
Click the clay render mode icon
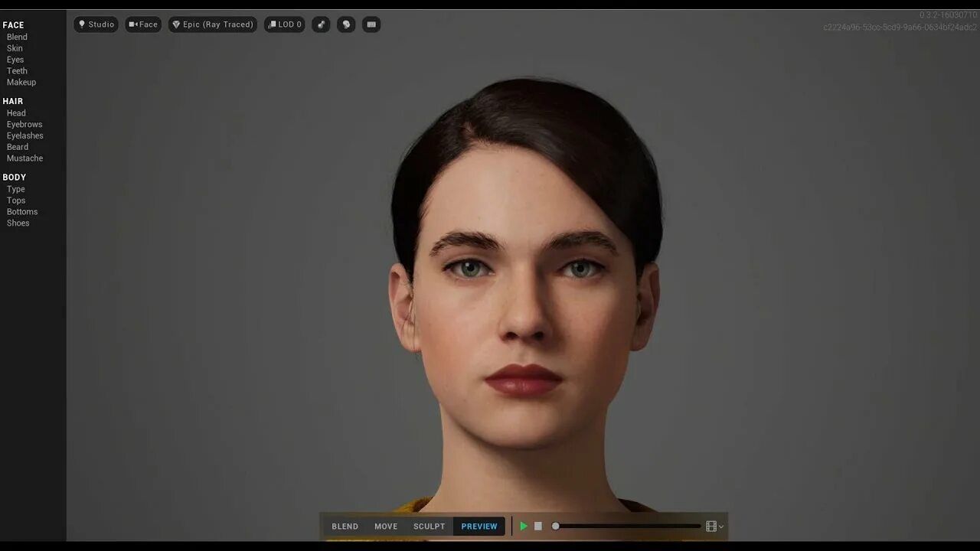coord(321,24)
